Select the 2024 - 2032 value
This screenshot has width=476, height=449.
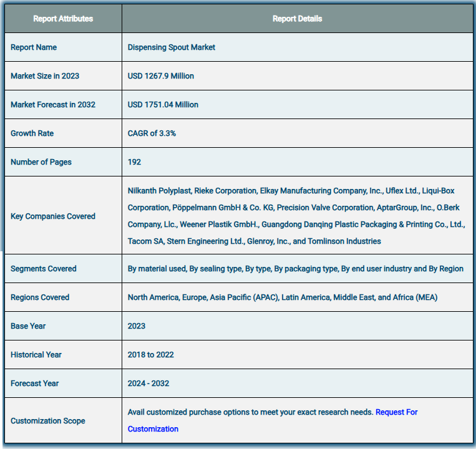click(x=148, y=384)
